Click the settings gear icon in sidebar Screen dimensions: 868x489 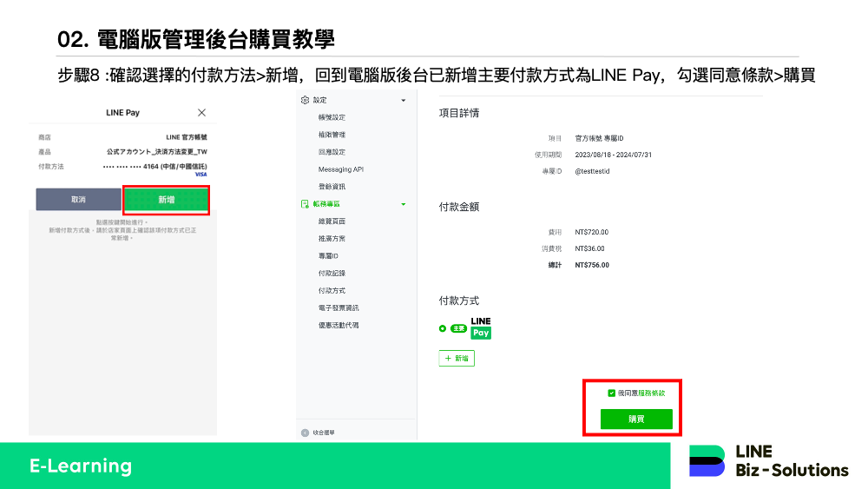tap(305, 101)
